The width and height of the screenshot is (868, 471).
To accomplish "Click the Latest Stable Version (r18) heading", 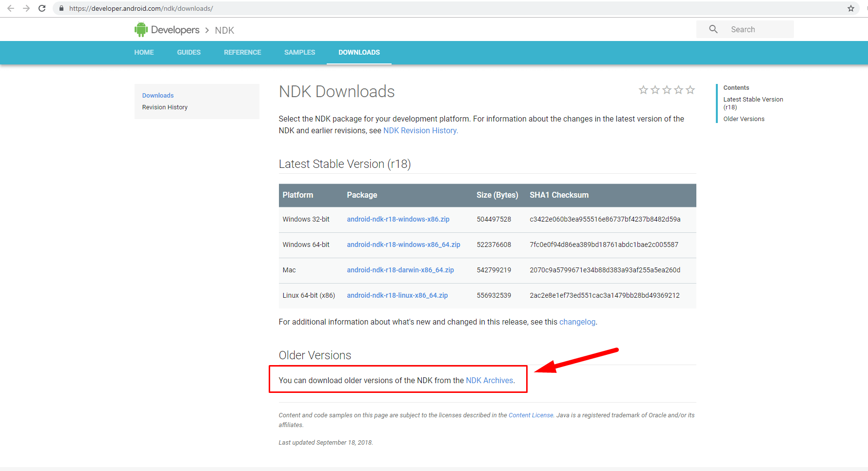I will pyautogui.click(x=345, y=164).
